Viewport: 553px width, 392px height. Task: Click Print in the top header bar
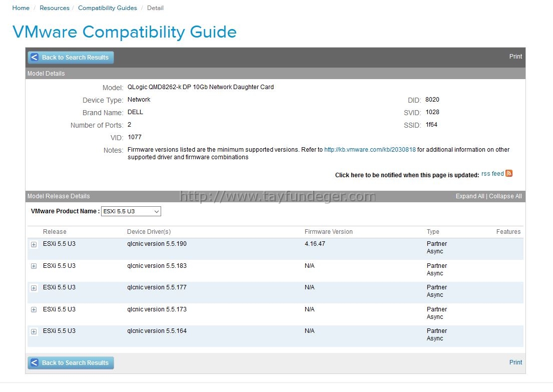click(x=515, y=57)
